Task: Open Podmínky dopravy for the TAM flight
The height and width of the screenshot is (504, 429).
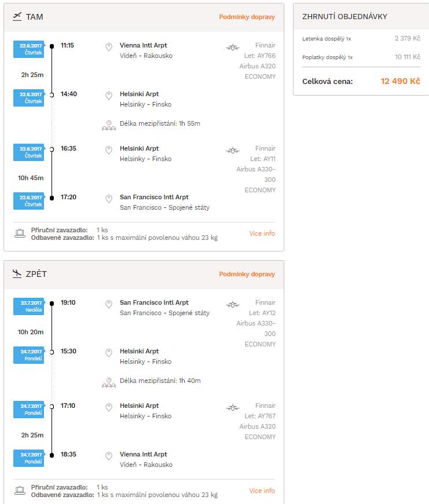Action: pos(247,17)
